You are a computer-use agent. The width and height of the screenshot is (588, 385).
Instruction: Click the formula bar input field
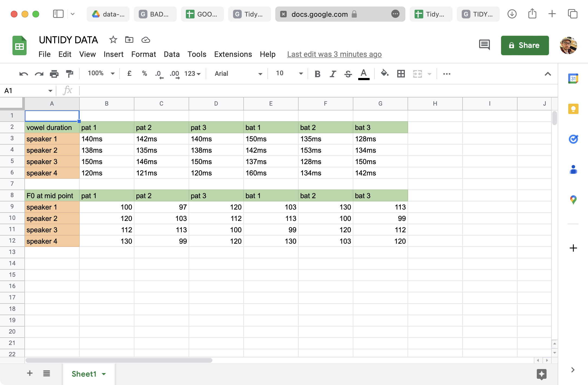[317, 91]
